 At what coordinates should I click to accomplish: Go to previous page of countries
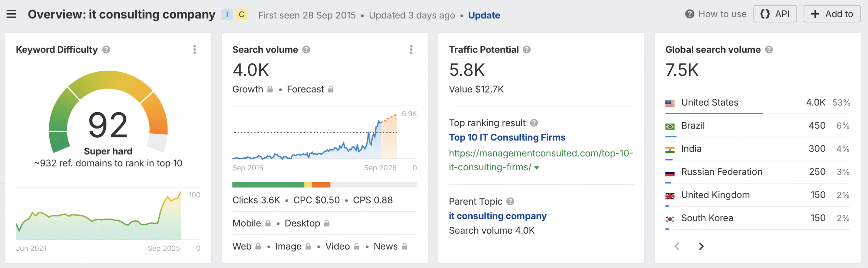(x=677, y=246)
